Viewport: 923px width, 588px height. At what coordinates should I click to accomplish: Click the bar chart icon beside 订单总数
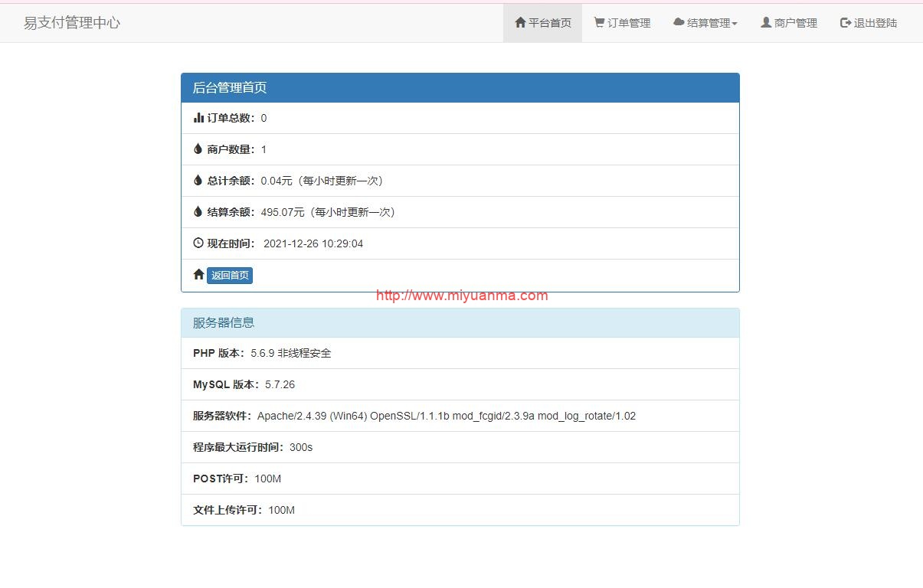pos(198,118)
